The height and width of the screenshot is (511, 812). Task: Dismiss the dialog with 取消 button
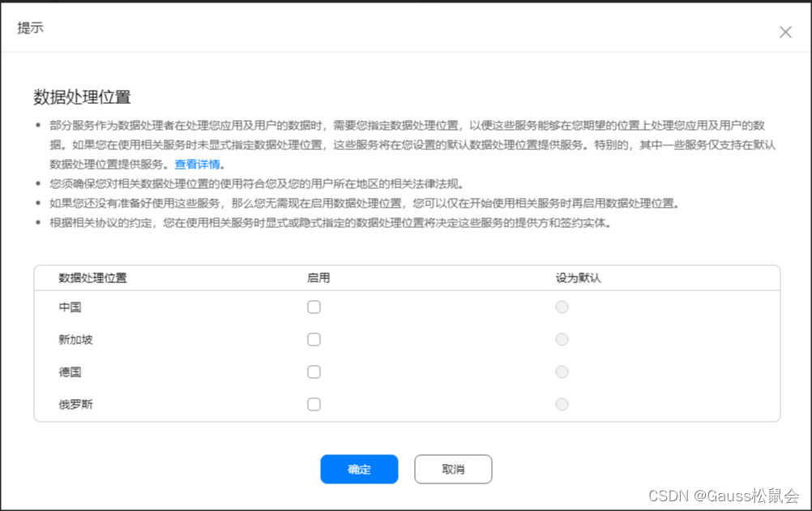[x=453, y=469]
